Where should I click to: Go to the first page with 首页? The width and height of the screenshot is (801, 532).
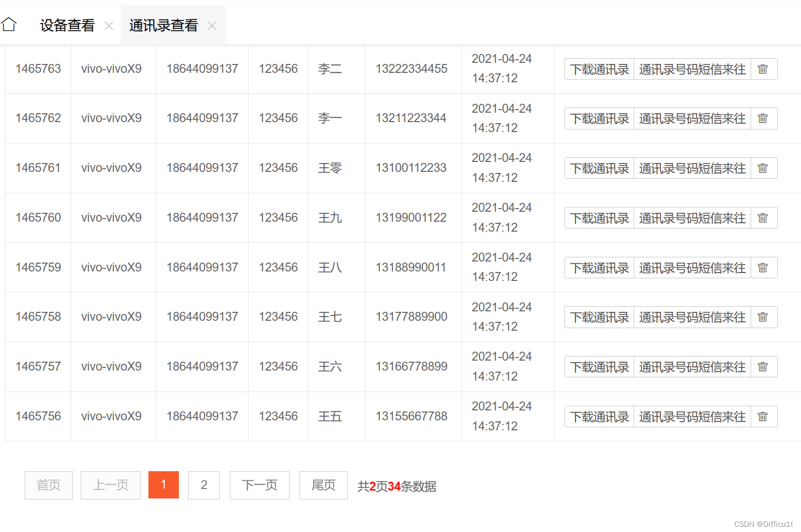click(x=49, y=485)
